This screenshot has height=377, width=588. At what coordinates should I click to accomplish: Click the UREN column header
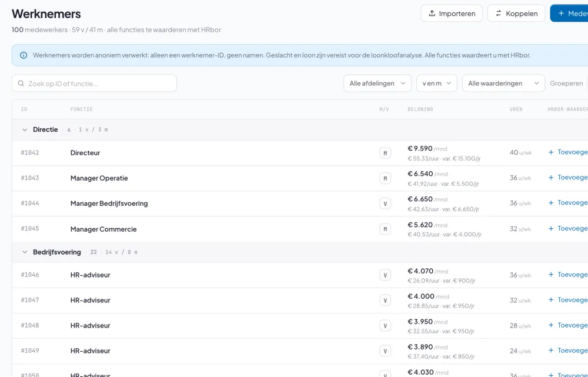pos(516,109)
